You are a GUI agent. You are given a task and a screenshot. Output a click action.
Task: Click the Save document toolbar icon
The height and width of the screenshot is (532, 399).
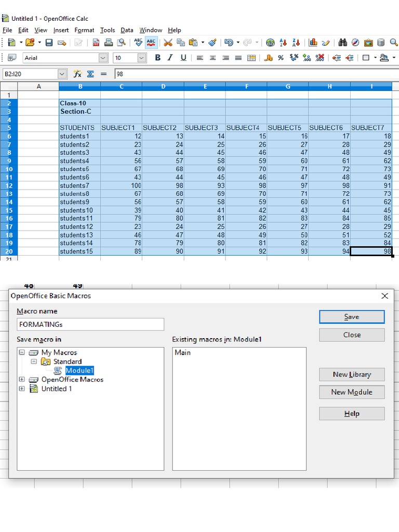point(49,43)
